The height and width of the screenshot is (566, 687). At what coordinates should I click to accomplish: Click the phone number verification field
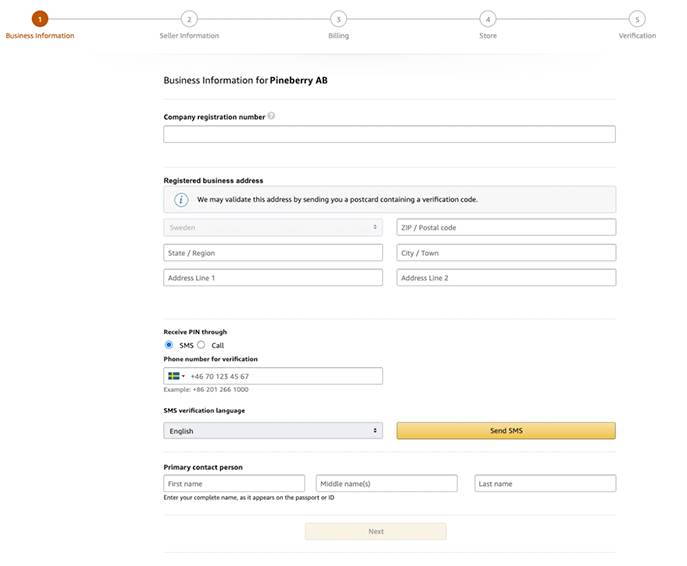point(285,376)
